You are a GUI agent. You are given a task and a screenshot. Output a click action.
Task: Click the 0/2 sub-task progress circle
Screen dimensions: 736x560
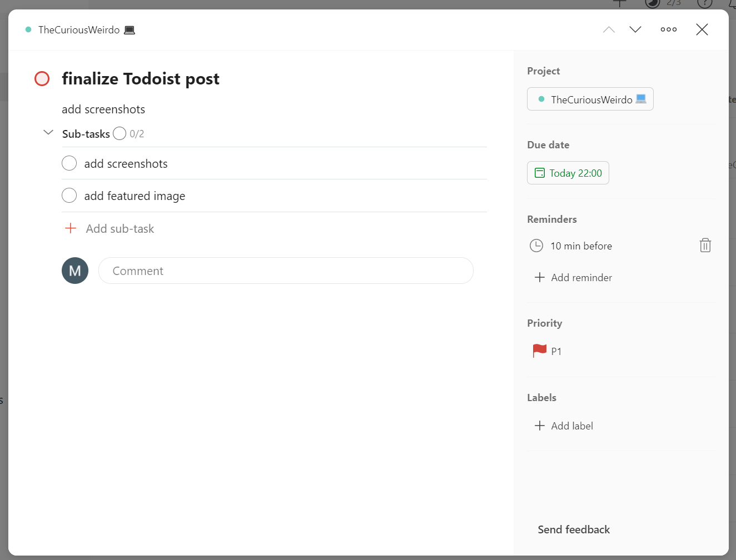pyautogui.click(x=119, y=133)
